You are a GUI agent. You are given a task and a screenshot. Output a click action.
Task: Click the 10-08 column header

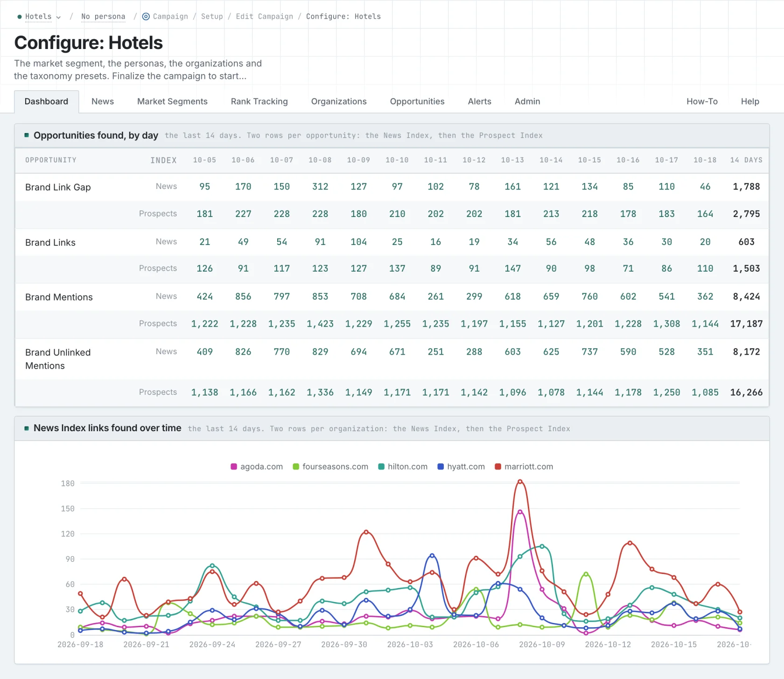click(320, 160)
